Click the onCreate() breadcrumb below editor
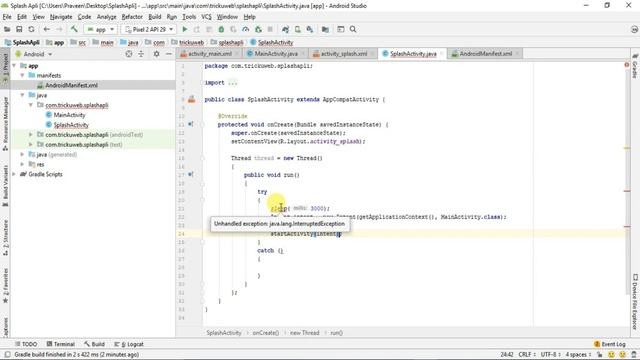This screenshot has height=360, width=640. pyautogui.click(x=265, y=333)
